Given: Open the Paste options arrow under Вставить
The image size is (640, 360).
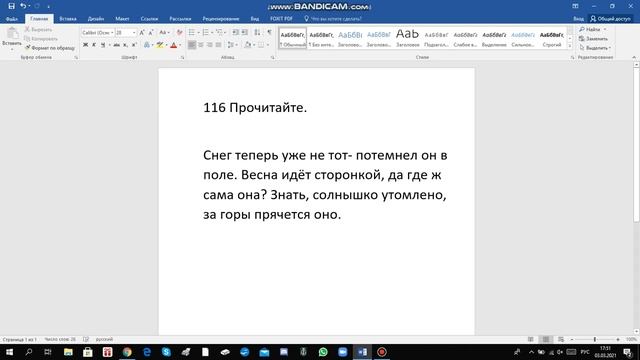Looking at the screenshot, I should click(x=12, y=49).
